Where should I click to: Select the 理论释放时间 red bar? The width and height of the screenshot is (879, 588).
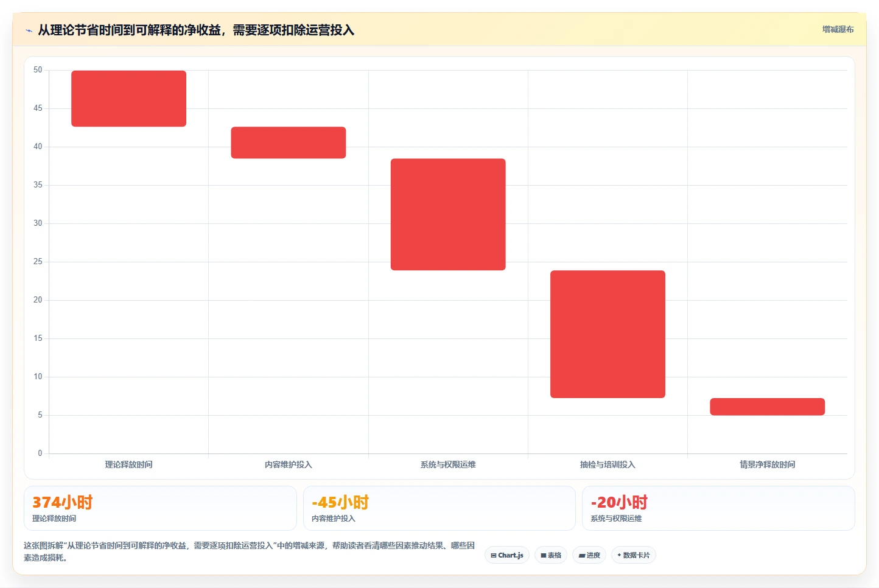pos(128,99)
